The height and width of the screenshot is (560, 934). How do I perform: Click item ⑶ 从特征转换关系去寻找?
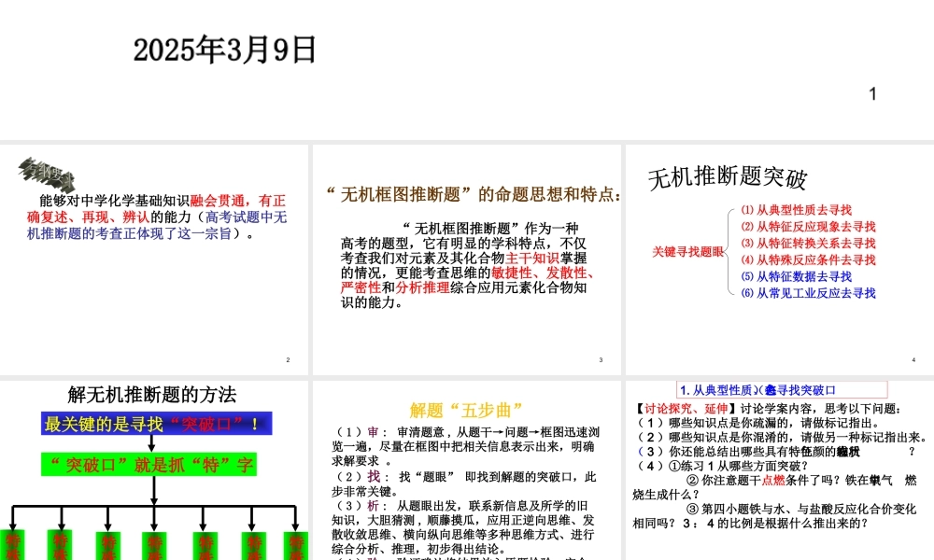coord(808,244)
